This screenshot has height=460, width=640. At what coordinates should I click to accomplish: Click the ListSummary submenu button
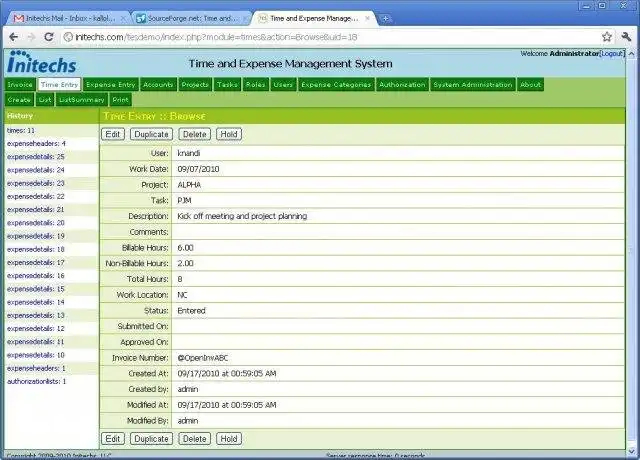click(82, 100)
